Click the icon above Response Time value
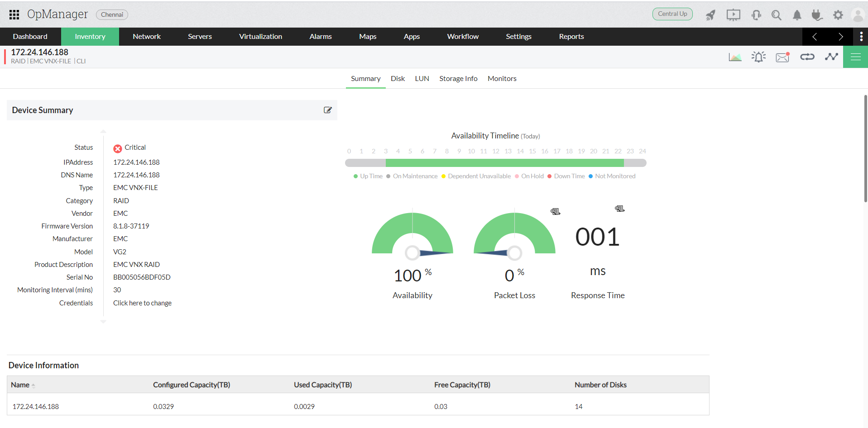 [x=620, y=209]
